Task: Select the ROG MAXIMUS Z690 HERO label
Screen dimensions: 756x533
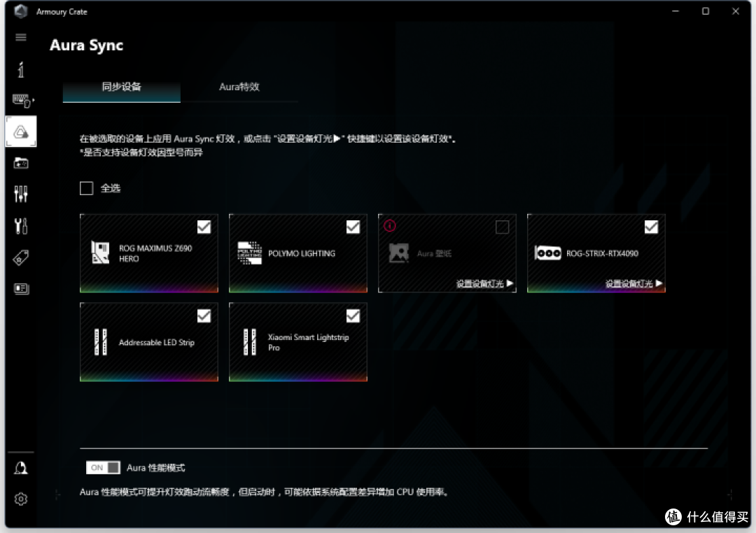Action: [x=155, y=253]
